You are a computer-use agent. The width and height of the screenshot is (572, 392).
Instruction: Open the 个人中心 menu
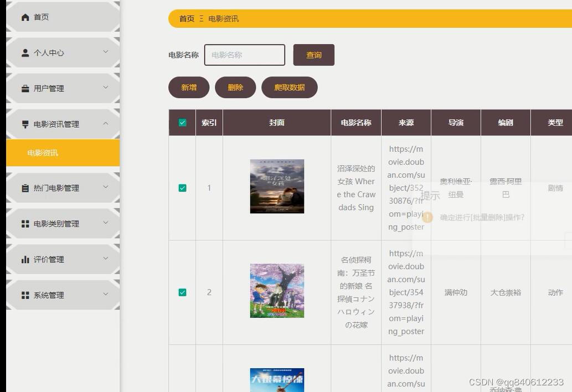63,53
